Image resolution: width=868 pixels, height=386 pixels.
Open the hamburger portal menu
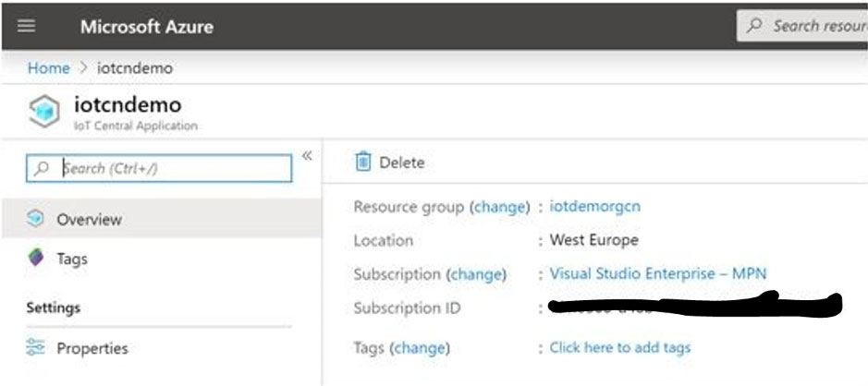tap(27, 26)
